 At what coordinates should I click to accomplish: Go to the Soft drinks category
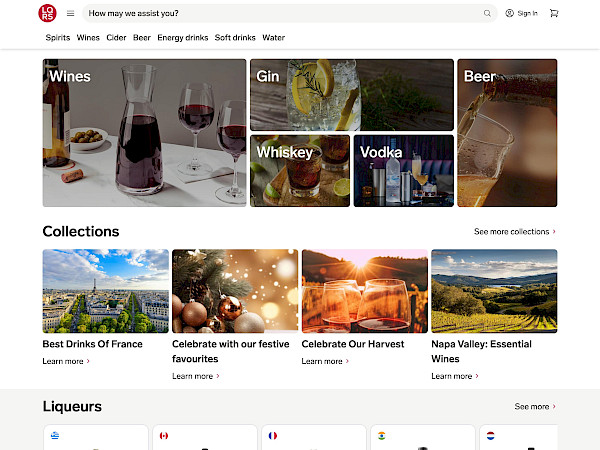coord(235,38)
